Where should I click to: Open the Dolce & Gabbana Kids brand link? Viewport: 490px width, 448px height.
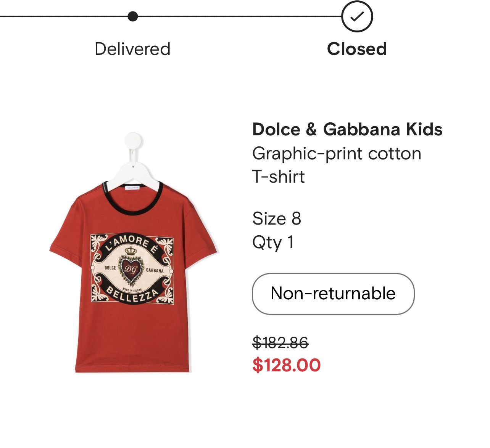347,130
